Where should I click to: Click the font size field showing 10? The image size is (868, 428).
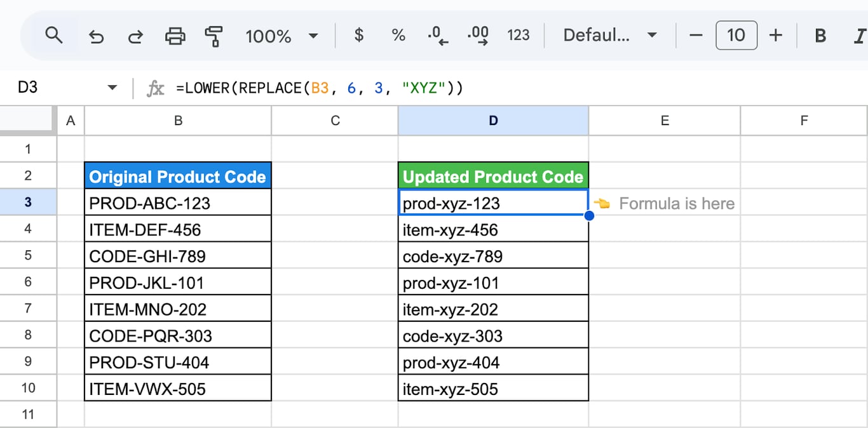pos(736,35)
